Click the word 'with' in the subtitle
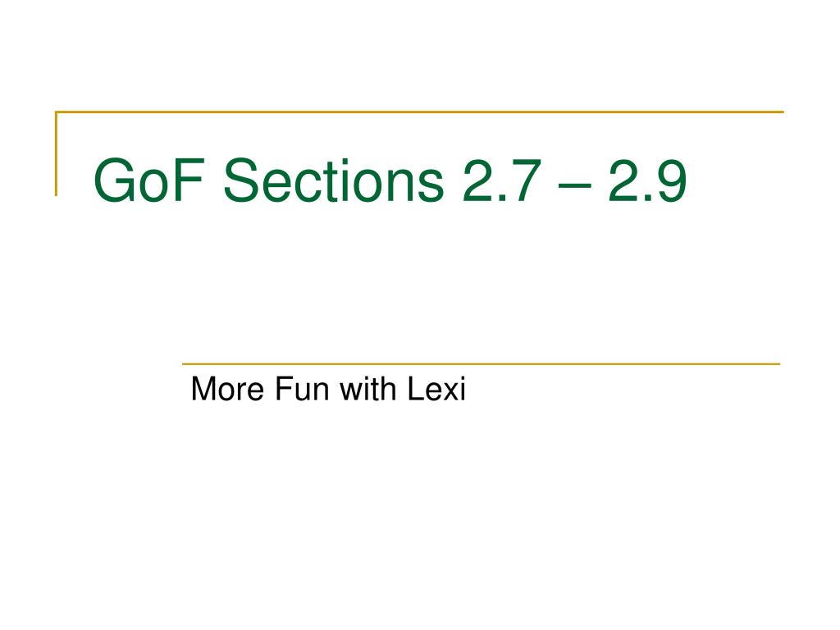Viewport: 840px width, 630px height. click(x=368, y=388)
